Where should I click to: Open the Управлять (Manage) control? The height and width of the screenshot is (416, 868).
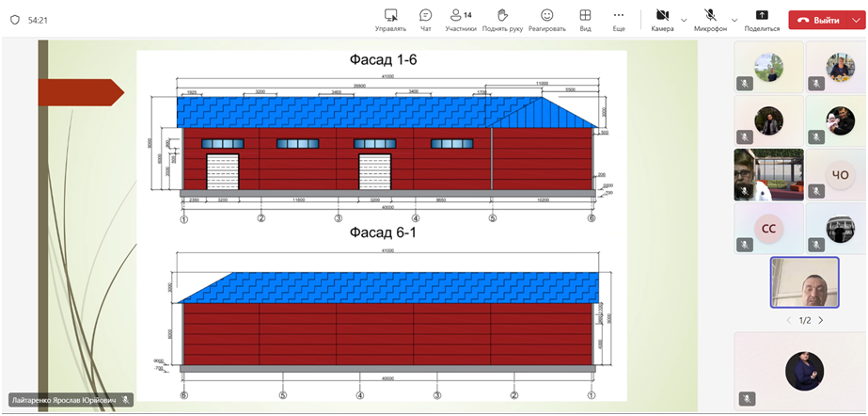click(x=390, y=20)
